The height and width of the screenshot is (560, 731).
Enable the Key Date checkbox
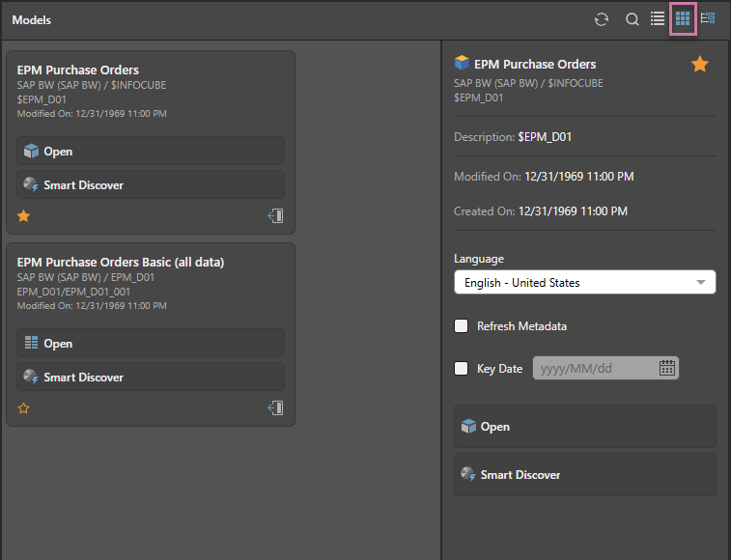click(x=462, y=368)
